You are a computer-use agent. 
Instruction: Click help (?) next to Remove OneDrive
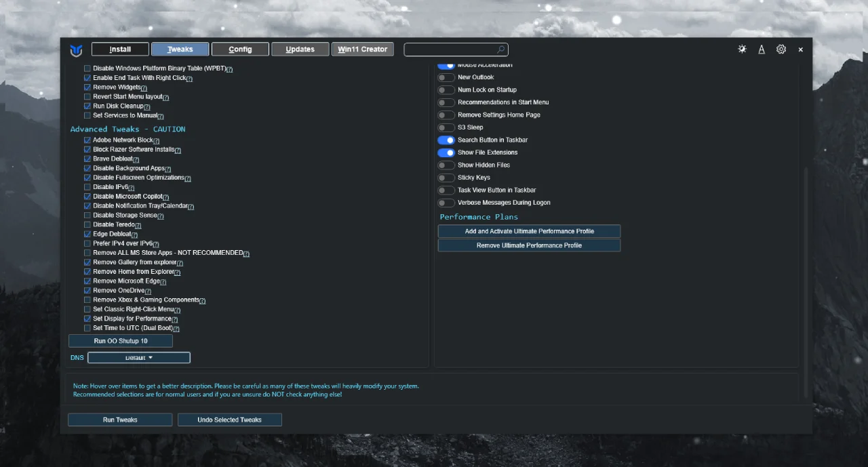point(149,291)
